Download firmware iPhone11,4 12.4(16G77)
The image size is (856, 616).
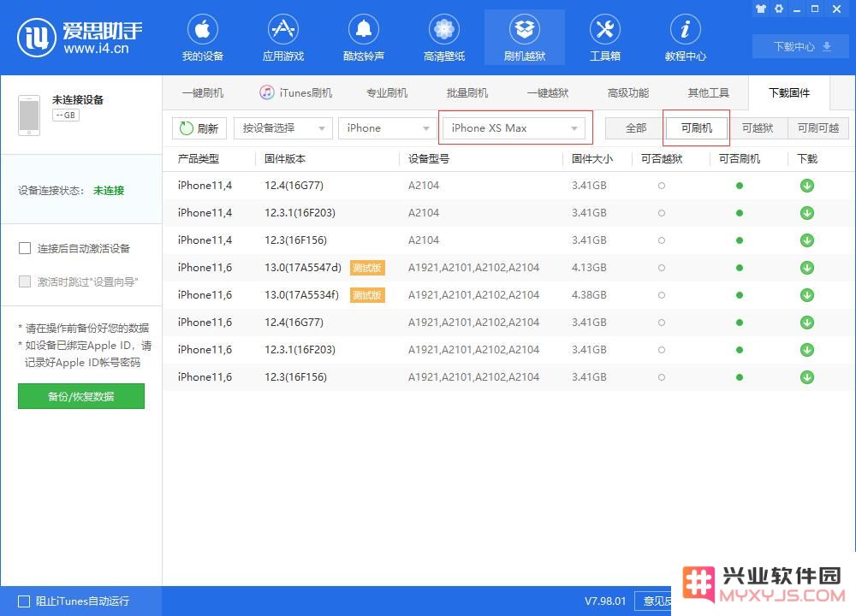(807, 186)
